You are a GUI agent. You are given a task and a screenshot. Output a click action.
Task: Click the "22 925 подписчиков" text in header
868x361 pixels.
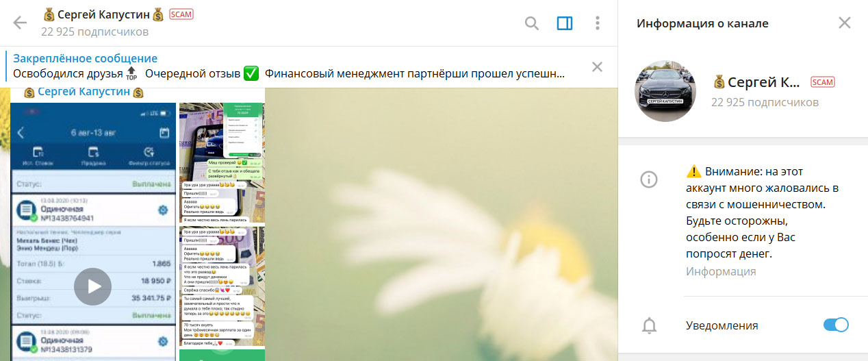tap(94, 32)
